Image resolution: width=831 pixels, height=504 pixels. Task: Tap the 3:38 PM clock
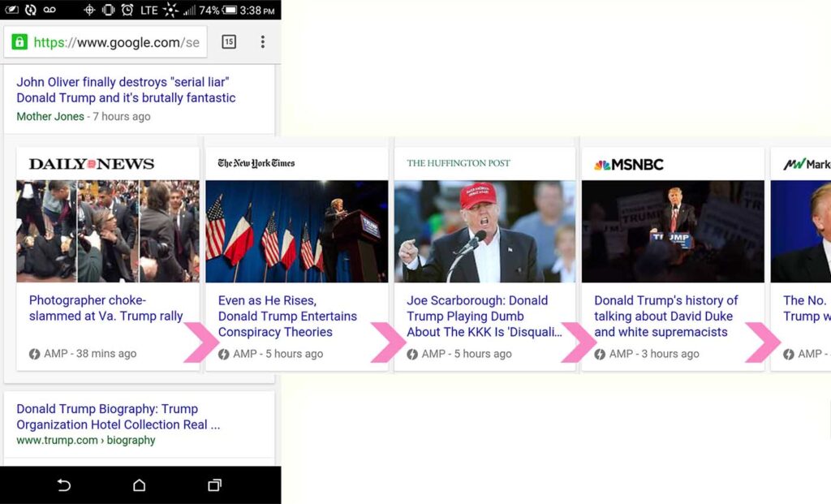coord(257,10)
